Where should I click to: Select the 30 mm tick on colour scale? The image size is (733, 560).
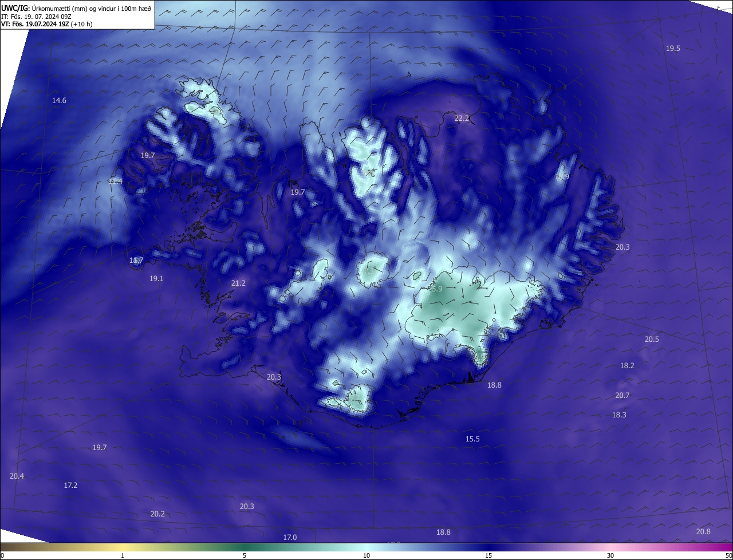[610, 555]
